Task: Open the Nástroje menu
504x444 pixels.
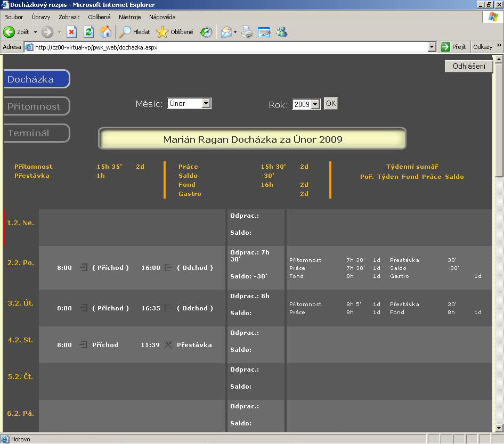Action: coord(130,17)
